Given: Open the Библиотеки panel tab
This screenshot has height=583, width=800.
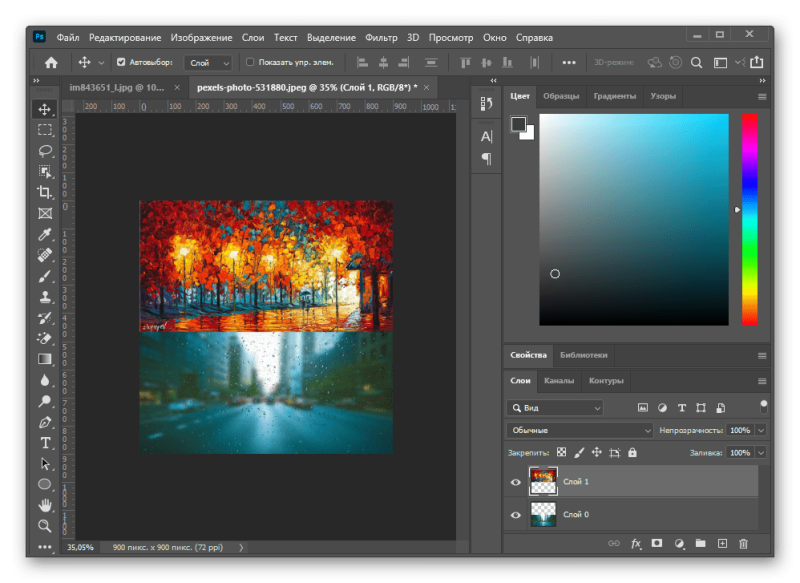Looking at the screenshot, I should click(x=583, y=355).
